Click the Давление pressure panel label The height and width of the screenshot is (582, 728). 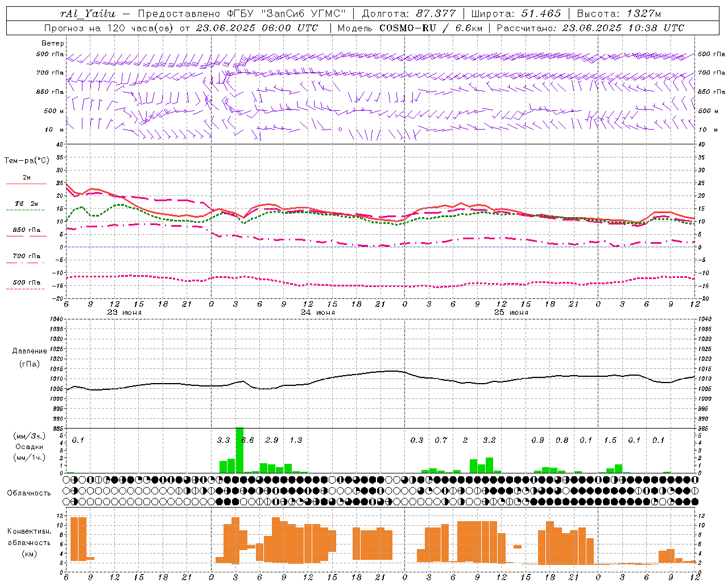tap(30, 351)
